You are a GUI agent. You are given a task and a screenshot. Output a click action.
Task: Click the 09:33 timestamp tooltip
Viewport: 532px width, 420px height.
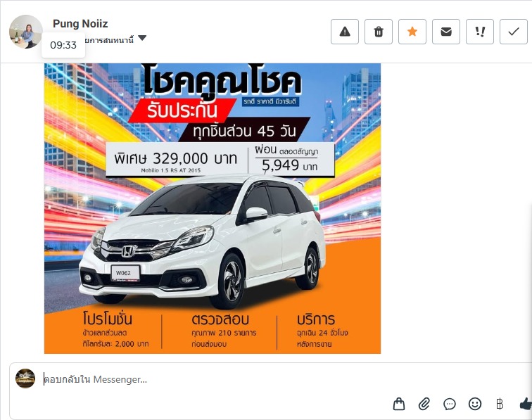coord(63,45)
